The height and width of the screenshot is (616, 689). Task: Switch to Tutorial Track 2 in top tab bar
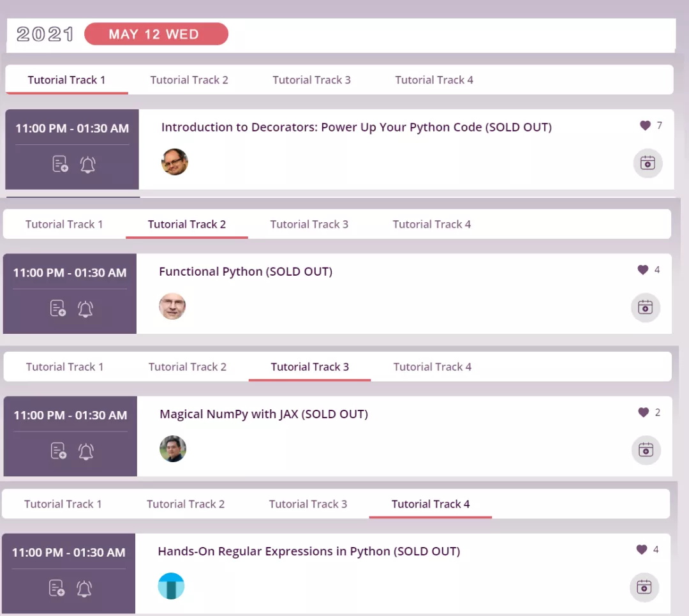tap(189, 80)
